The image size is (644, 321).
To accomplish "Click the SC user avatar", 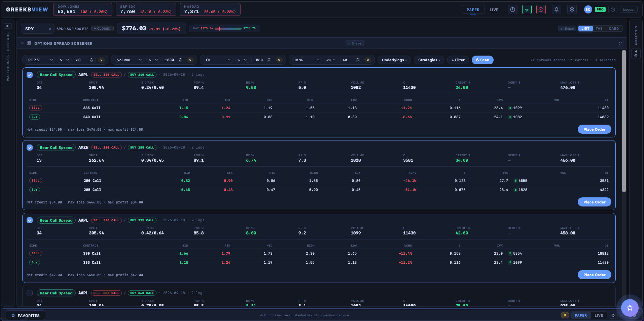I will [x=588, y=10].
